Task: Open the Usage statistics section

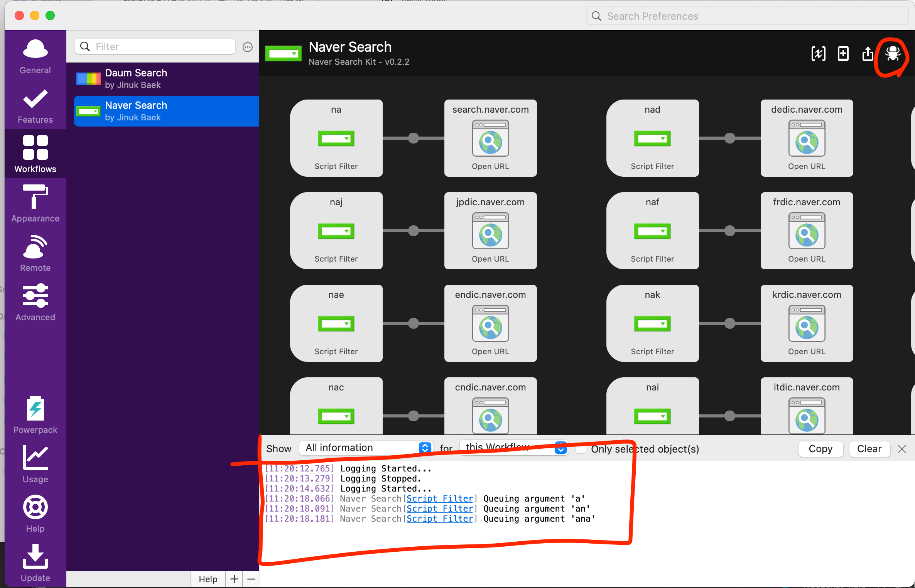Action: [35, 464]
